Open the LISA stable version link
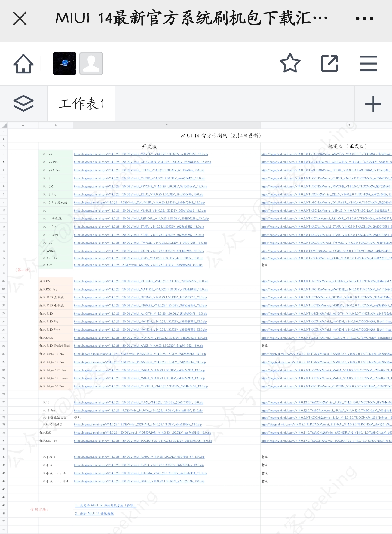392x534 pixels. [x=326, y=418]
